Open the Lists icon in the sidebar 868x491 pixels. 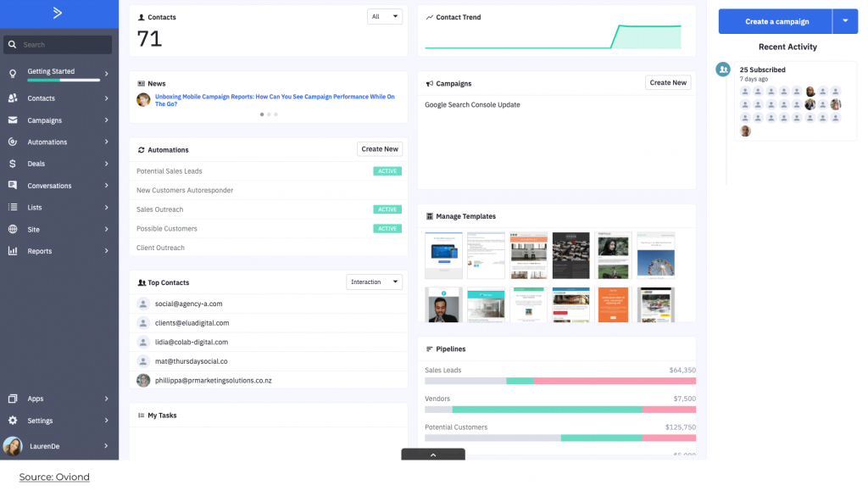point(14,207)
